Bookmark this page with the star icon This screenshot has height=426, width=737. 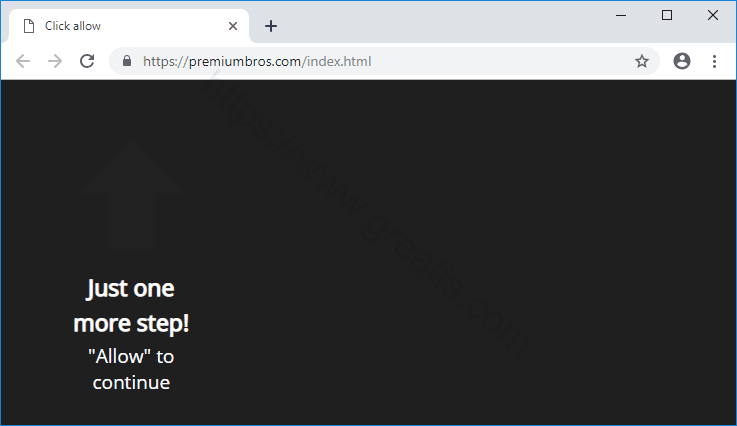coord(642,61)
